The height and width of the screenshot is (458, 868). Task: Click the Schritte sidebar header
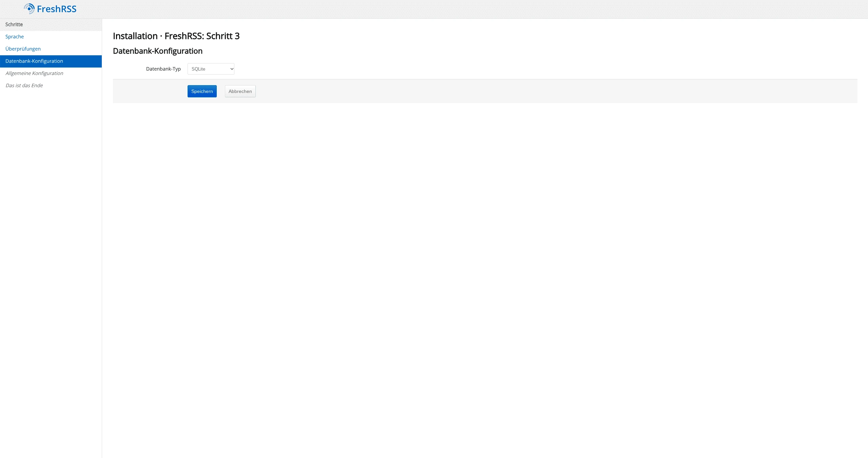pyautogui.click(x=51, y=24)
